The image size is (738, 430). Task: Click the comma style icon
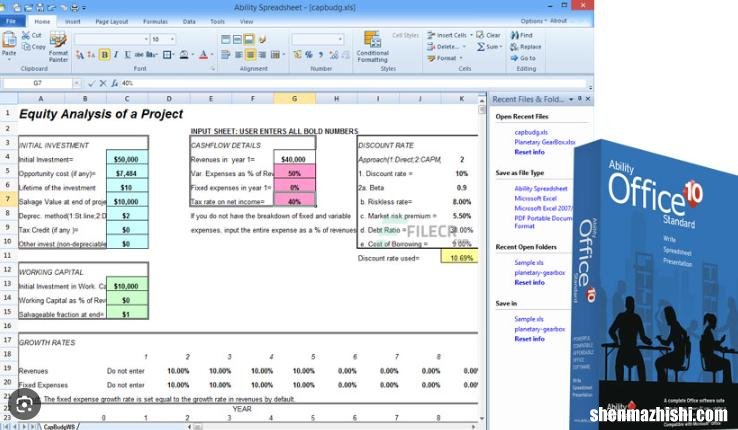pyautogui.click(x=321, y=55)
